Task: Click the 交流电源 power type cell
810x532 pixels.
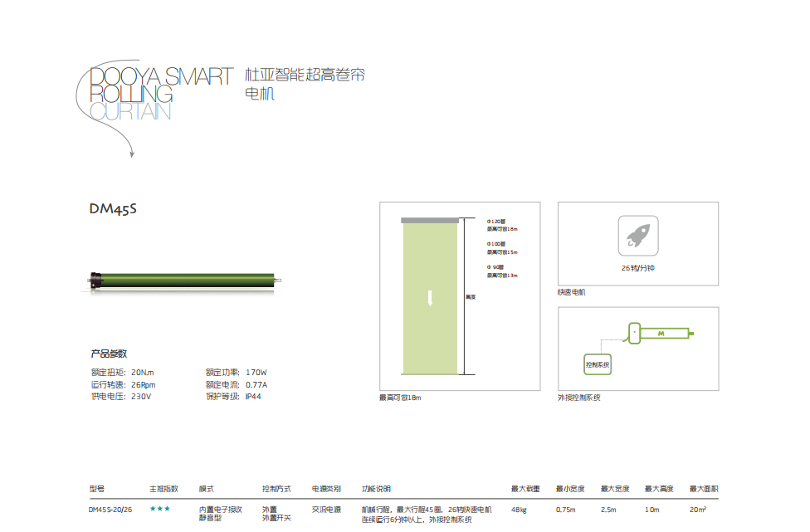Action: pyautogui.click(x=326, y=510)
